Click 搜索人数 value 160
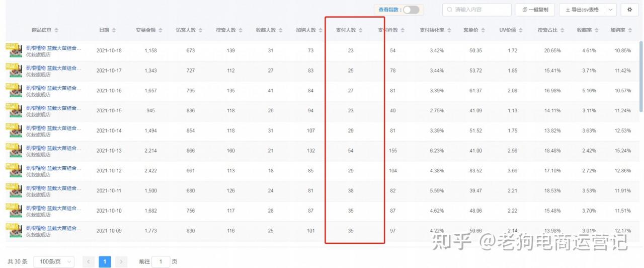 coord(230,151)
